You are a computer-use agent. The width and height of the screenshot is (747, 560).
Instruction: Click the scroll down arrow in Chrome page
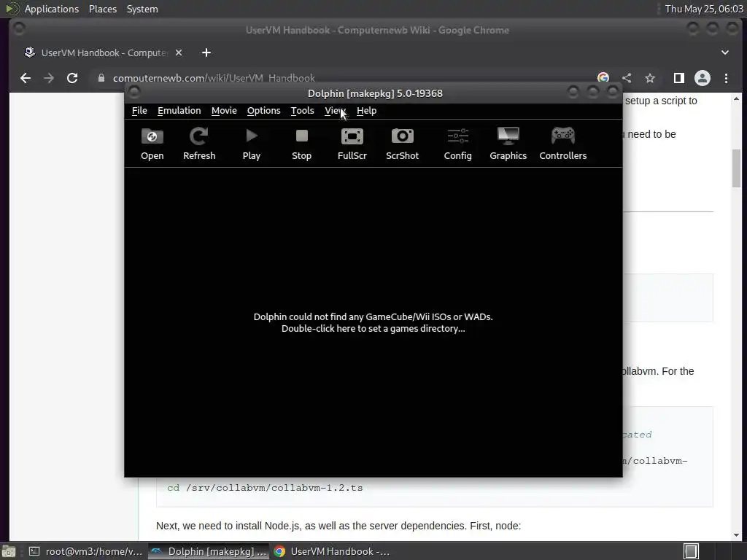point(737,534)
